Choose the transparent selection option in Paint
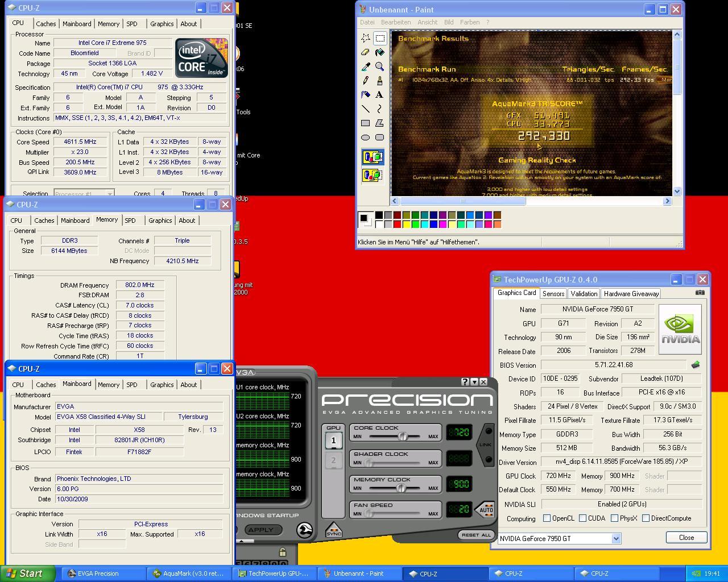The image size is (728, 582). 373,175
